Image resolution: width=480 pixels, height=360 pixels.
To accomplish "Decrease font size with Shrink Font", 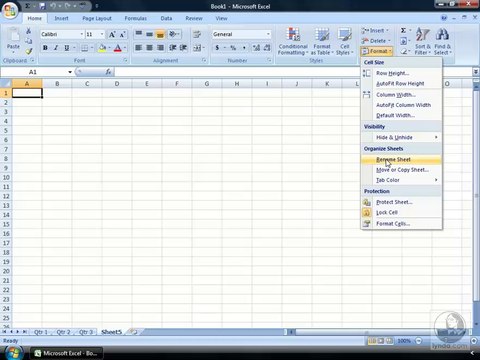I will coord(123,34).
